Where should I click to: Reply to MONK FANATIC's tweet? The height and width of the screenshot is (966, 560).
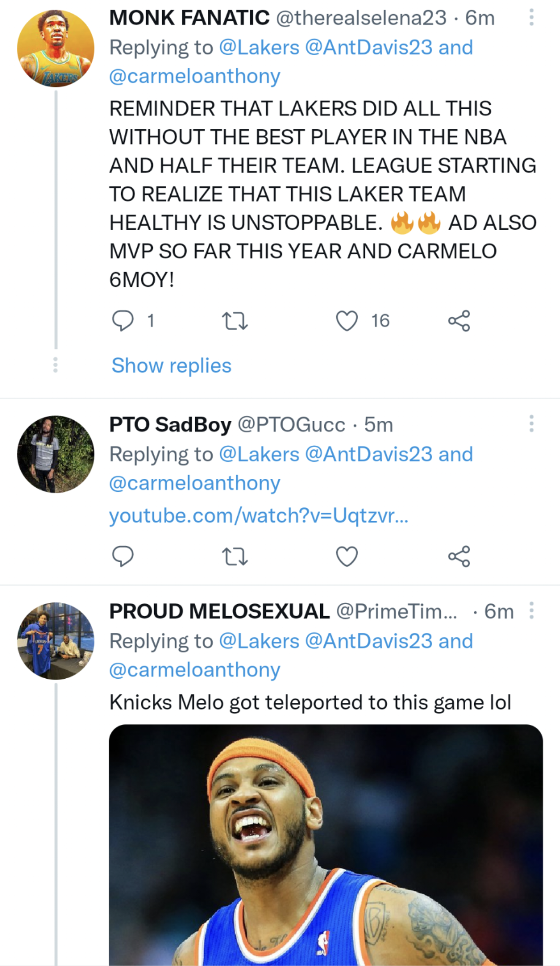point(123,321)
